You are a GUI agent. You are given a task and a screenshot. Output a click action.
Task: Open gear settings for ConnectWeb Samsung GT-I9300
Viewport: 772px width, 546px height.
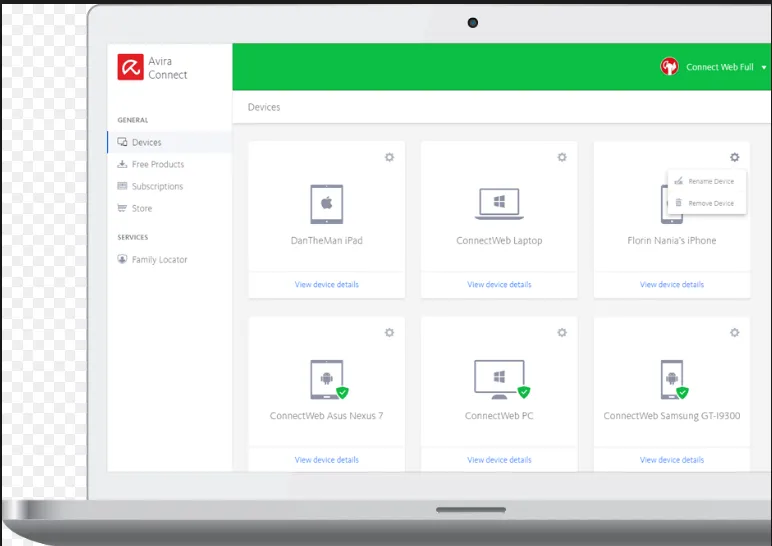coord(735,332)
